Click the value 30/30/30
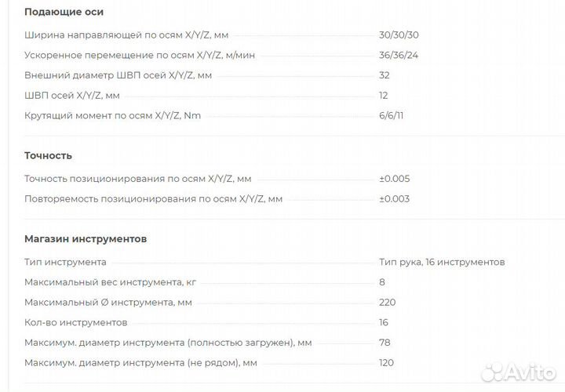Image resolution: width=565 pixels, height=392 pixels. (x=399, y=35)
